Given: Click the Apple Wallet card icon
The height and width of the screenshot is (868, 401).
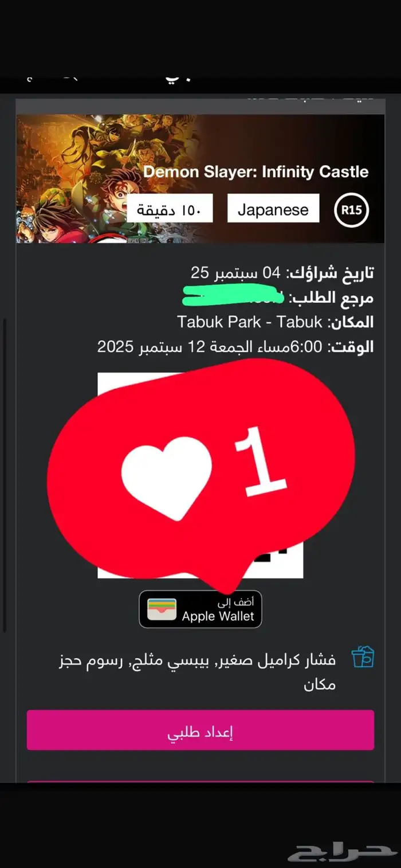Looking at the screenshot, I should [x=162, y=609].
